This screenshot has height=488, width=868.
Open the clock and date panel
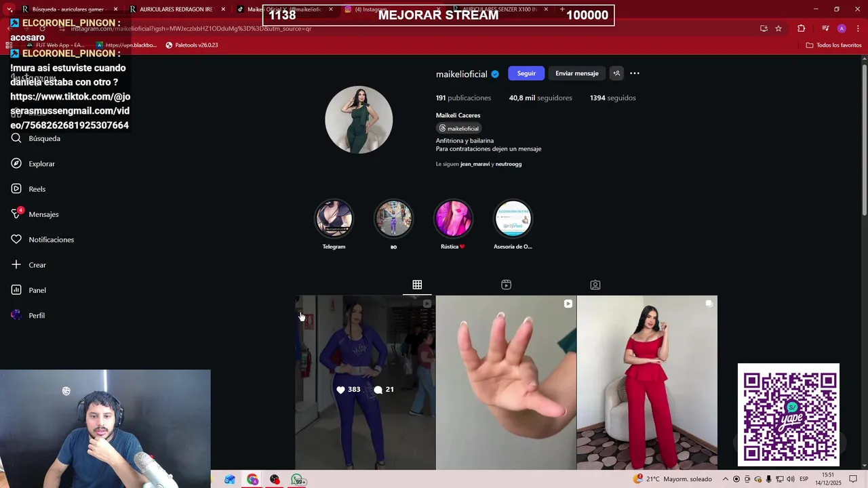(828, 479)
